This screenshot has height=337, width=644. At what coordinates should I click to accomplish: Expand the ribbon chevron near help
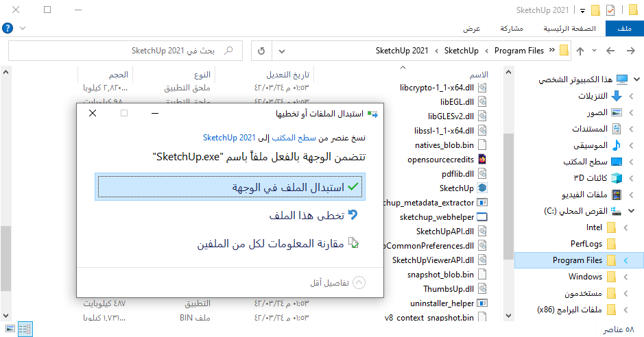(x=23, y=28)
